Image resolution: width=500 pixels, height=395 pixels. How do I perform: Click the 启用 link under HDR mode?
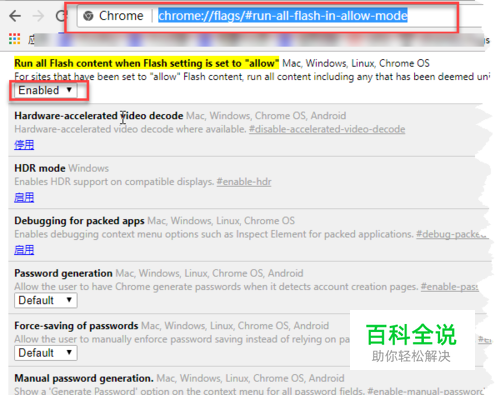click(24, 197)
